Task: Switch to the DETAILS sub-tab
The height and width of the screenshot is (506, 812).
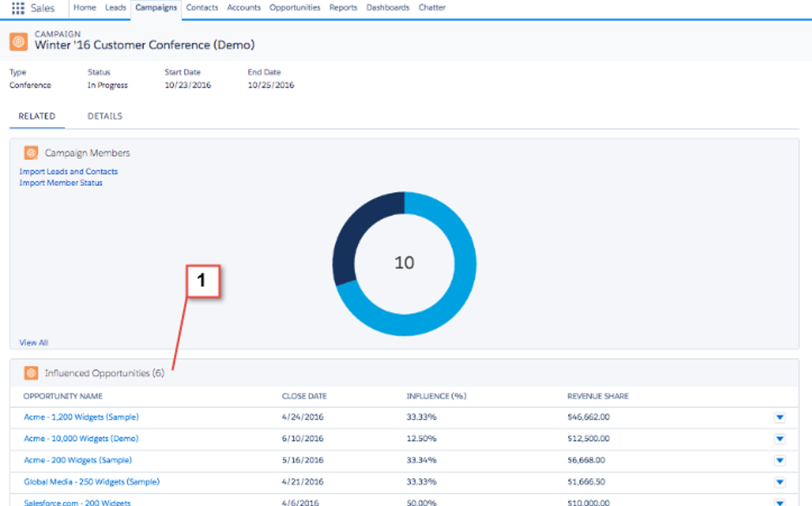Action: click(105, 116)
